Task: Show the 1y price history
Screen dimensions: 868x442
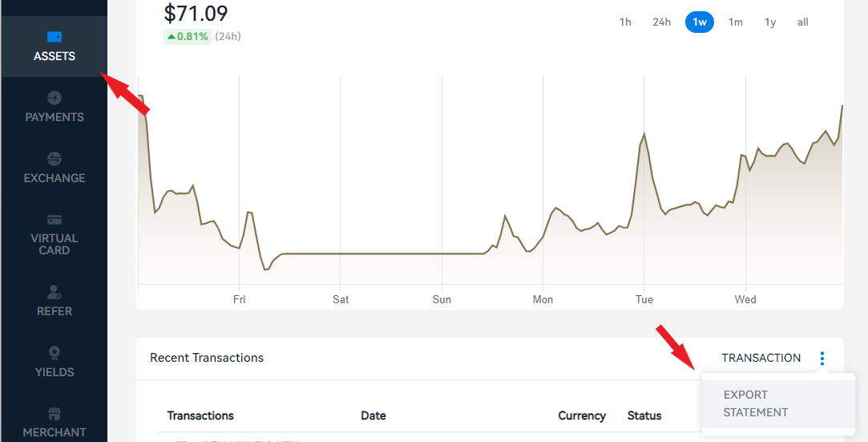Action: coord(770,22)
